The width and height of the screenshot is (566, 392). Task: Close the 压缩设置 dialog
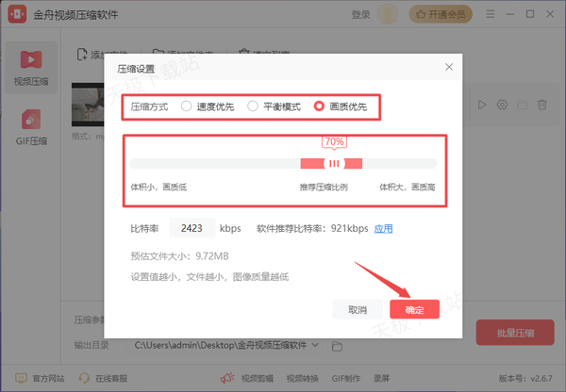tap(449, 68)
